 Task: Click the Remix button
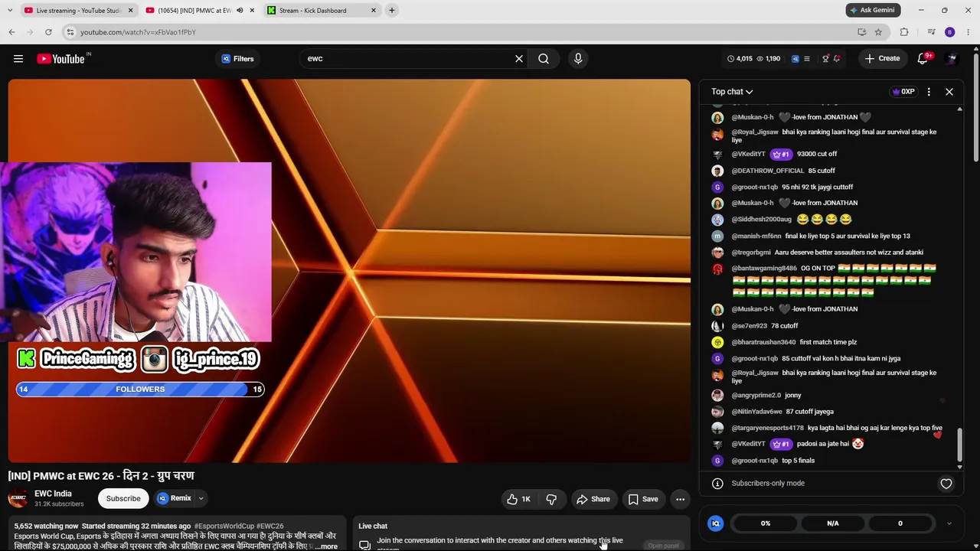pyautogui.click(x=175, y=499)
